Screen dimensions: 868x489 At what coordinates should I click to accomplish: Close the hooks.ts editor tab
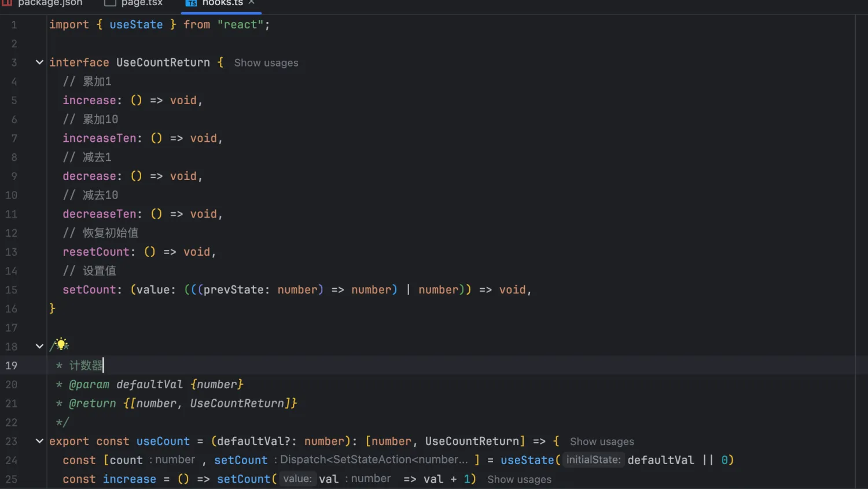252,3
